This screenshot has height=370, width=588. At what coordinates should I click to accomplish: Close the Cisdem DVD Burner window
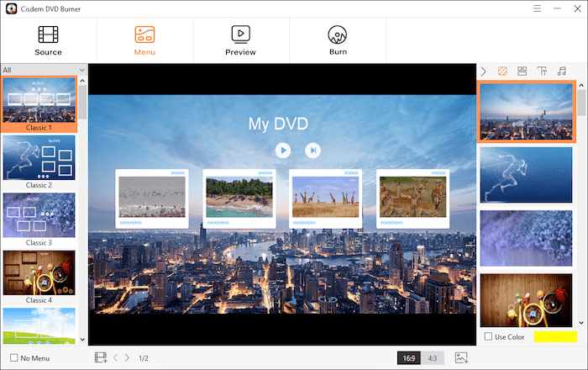click(x=578, y=8)
